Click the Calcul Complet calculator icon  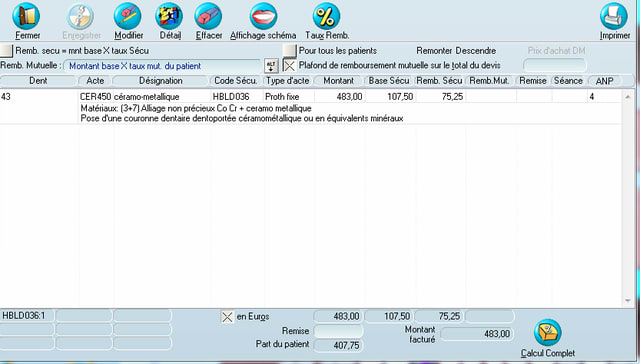(548, 333)
